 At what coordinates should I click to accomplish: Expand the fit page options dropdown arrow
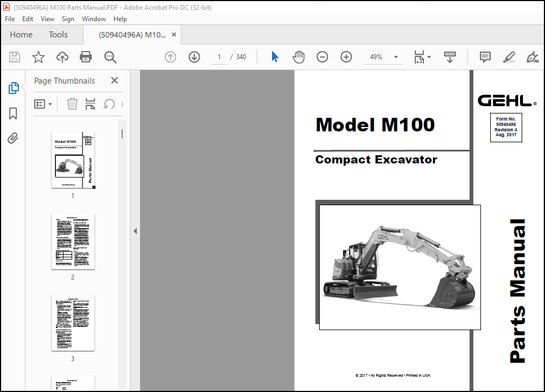[x=429, y=57]
